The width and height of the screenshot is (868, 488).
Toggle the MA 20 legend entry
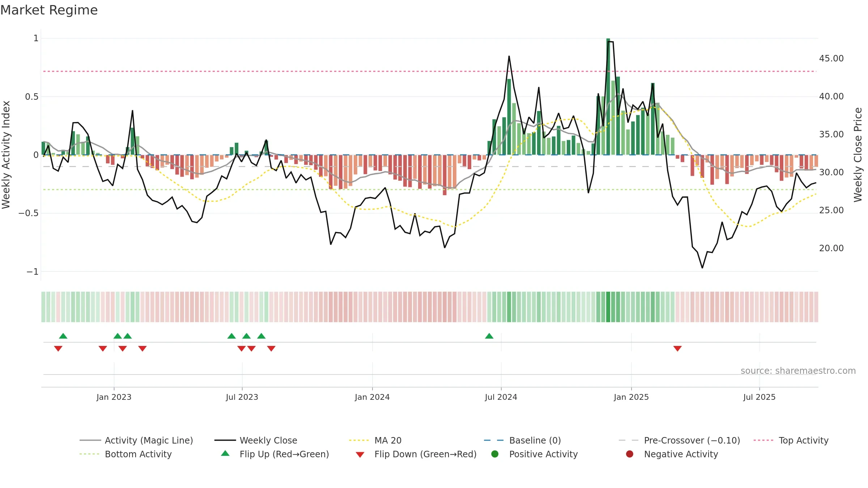[375, 440]
